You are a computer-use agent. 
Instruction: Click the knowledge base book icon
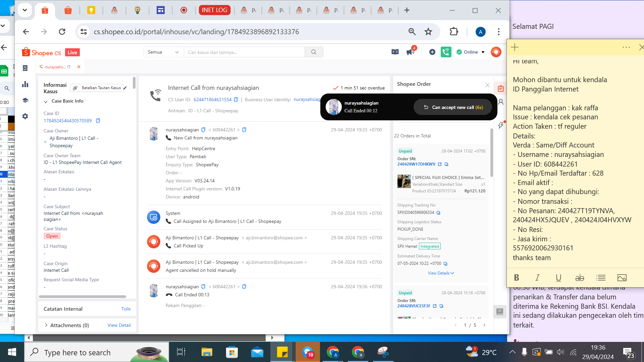395,52
